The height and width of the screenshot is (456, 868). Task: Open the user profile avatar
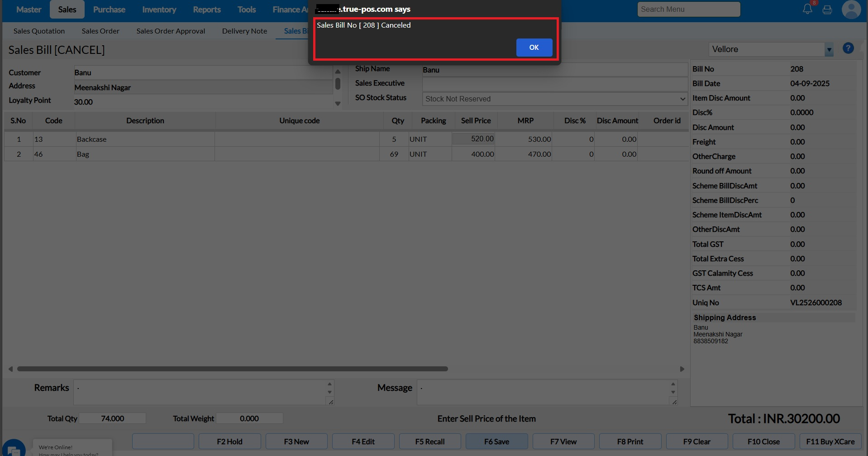point(851,10)
